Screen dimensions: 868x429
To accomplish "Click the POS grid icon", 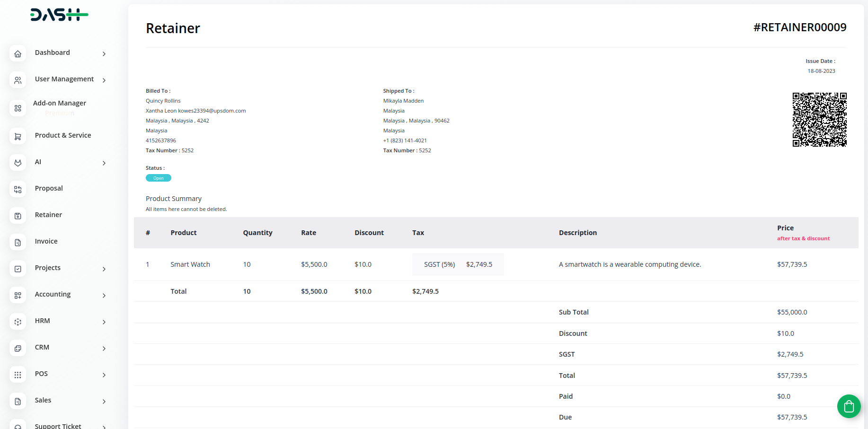I will [x=18, y=375].
